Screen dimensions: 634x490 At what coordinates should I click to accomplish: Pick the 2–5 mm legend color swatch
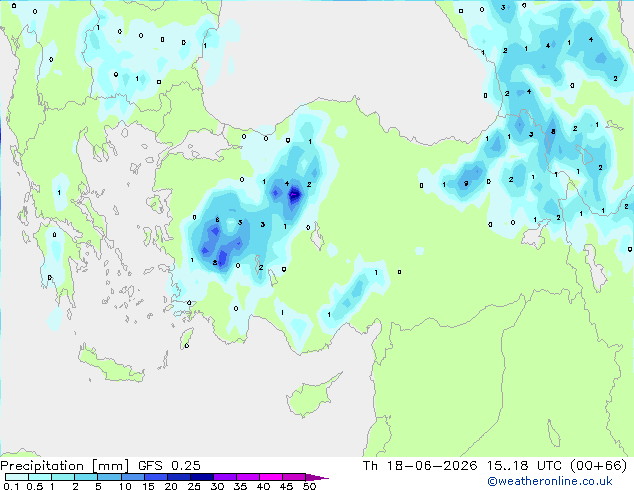point(86,477)
